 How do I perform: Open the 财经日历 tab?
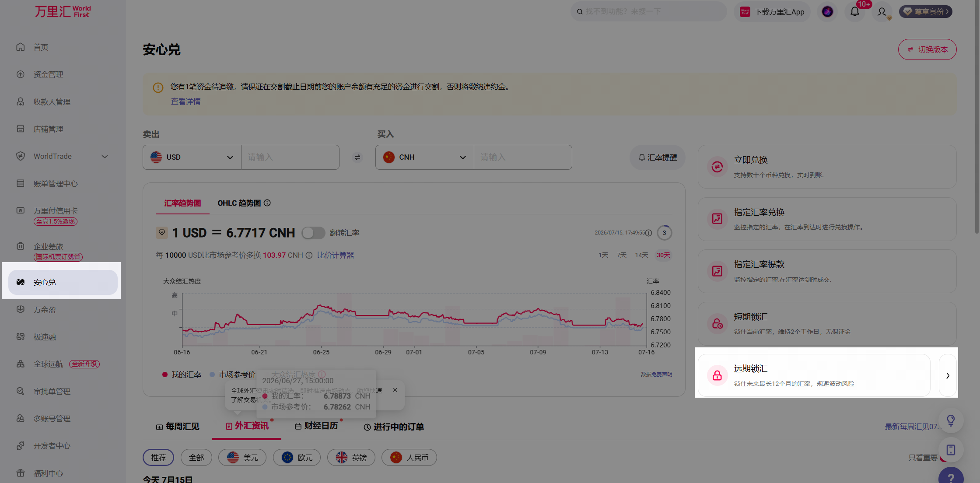tap(316, 426)
